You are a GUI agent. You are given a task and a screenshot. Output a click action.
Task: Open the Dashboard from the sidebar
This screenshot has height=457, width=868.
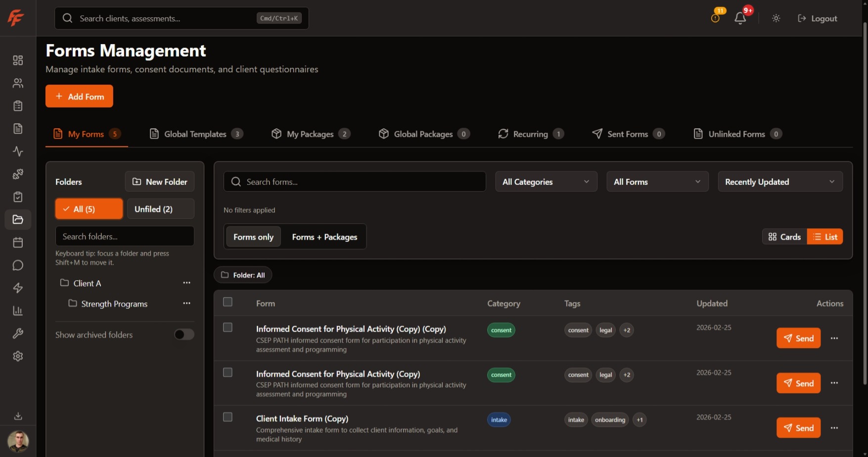18,60
